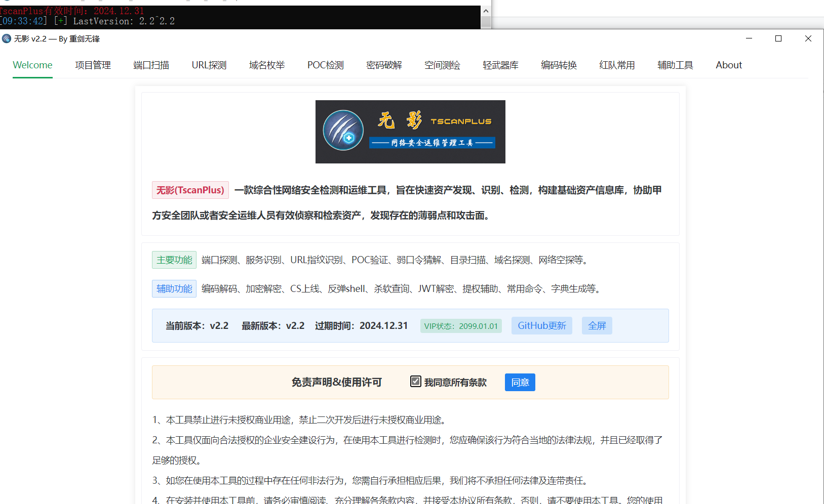This screenshot has width=824, height=504.
Task: Click the 无影(TscanPlus) red tag
Action: click(190, 190)
